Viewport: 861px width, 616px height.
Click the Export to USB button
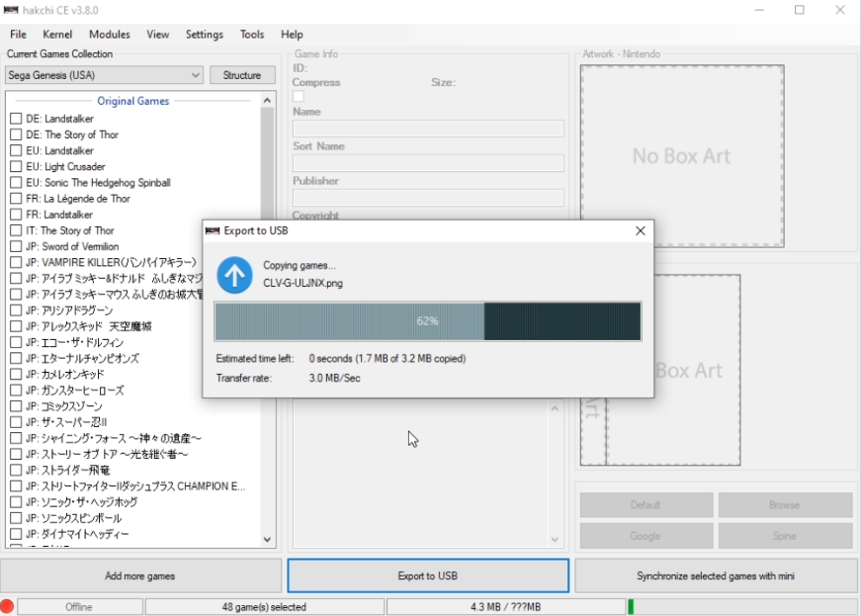click(x=428, y=575)
